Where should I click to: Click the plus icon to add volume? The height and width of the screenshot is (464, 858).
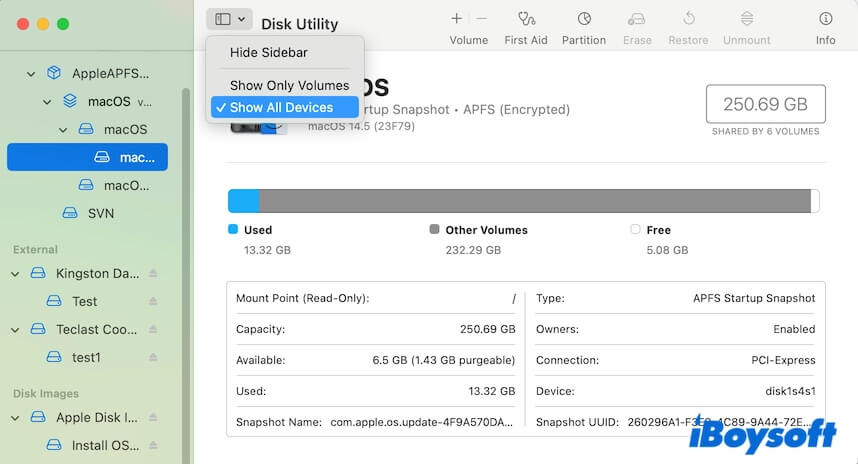pyautogui.click(x=456, y=19)
